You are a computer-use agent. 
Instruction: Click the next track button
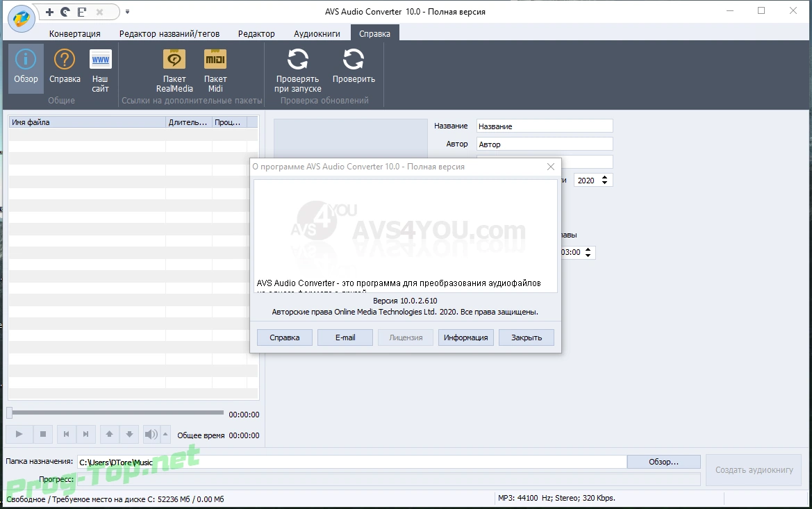click(x=86, y=434)
